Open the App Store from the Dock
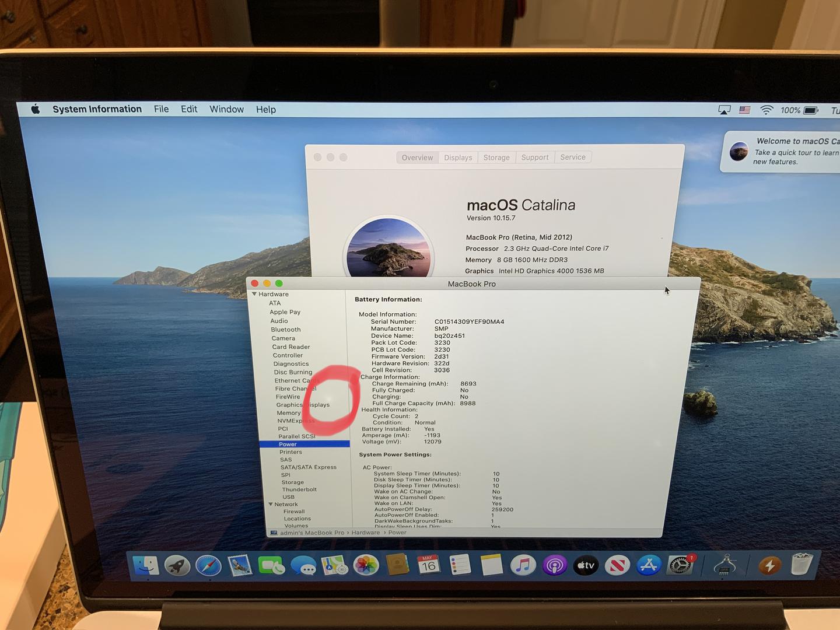The image size is (840, 630). pyautogui.click(x=649, y=565)
